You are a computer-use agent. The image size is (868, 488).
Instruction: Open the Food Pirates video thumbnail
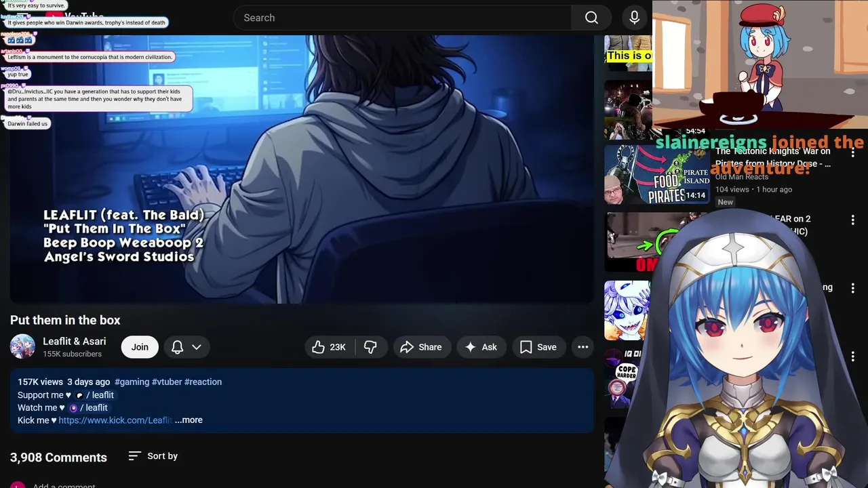[656, 175]
